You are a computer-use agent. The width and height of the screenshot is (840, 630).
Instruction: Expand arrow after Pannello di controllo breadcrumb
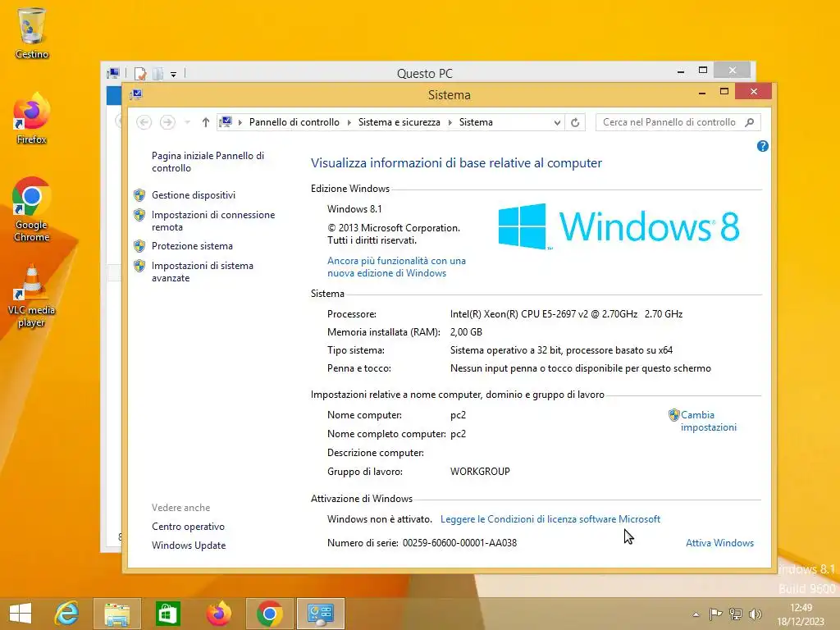click(x=349, y=123)
